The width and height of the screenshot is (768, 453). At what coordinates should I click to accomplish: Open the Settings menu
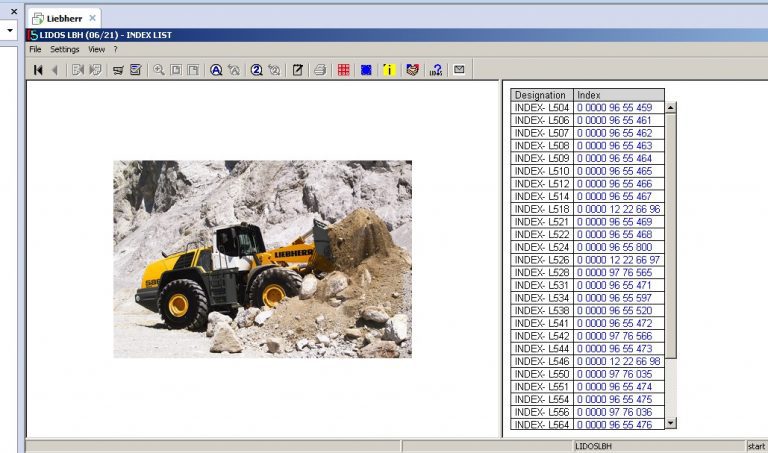coord(65,49)
